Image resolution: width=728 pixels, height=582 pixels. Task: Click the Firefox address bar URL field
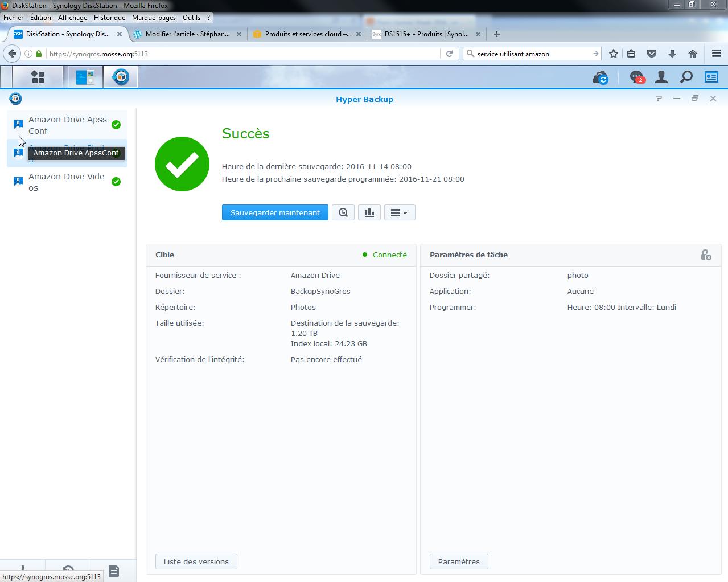pyautogui.click(x=239, y=54)
